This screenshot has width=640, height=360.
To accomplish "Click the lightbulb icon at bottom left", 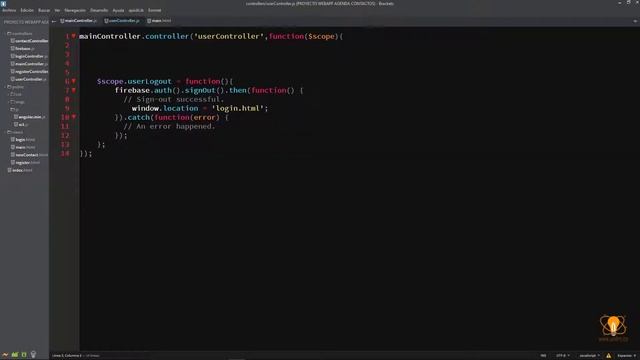I will click(x=33, y=355).
